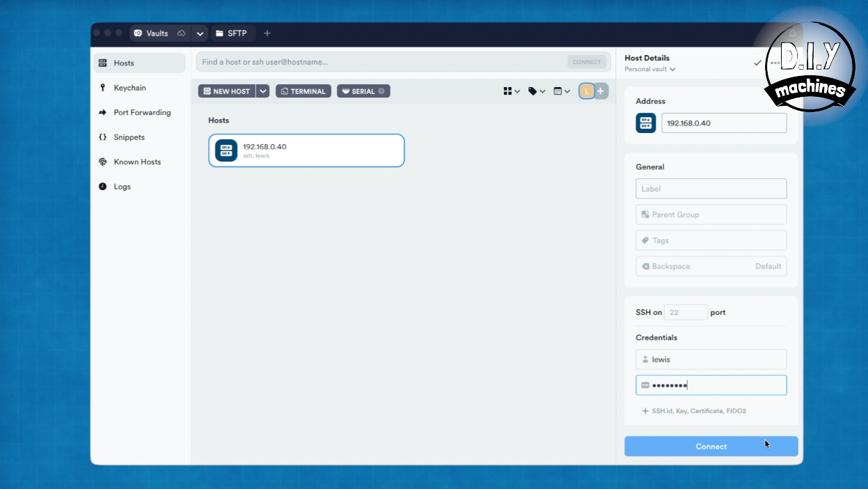Open a local TERMINAL session

coord(303,91)
